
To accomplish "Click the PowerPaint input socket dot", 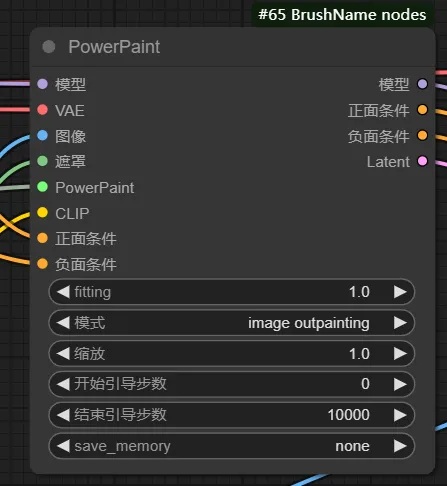I will [42, 187].
